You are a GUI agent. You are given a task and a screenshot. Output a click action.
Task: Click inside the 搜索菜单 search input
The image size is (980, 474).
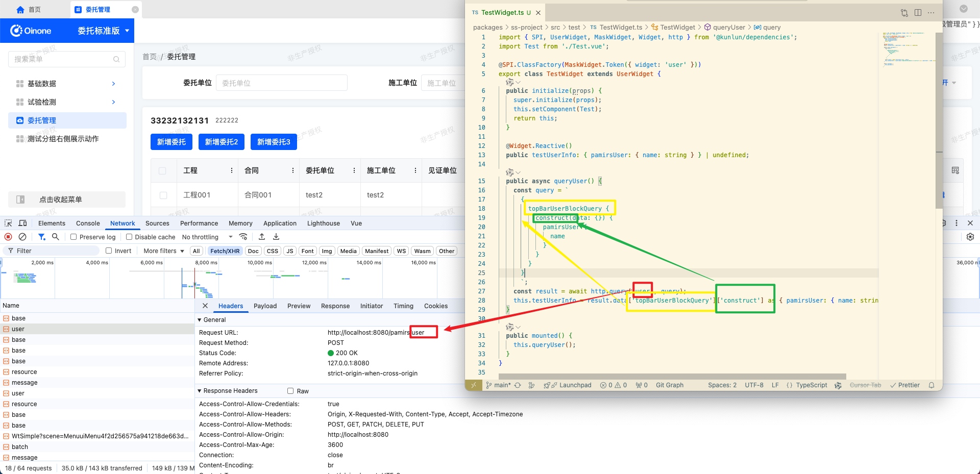[x=67, y=59]
